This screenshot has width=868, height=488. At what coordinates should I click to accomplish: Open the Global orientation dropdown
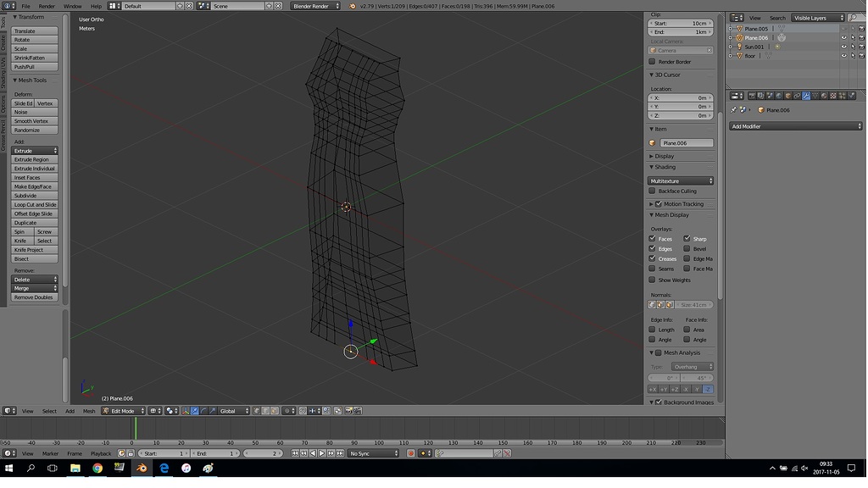pyautogui.click(x=234, y=411)
